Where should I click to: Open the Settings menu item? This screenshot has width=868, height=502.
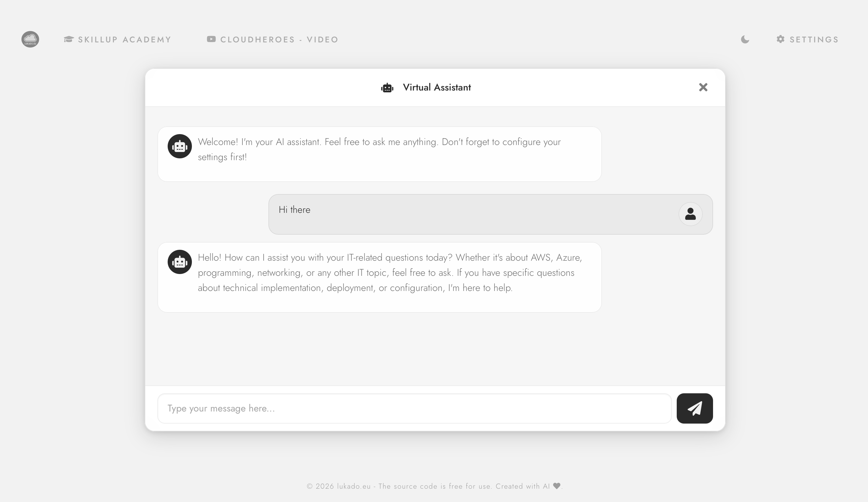tap(814, 40)
